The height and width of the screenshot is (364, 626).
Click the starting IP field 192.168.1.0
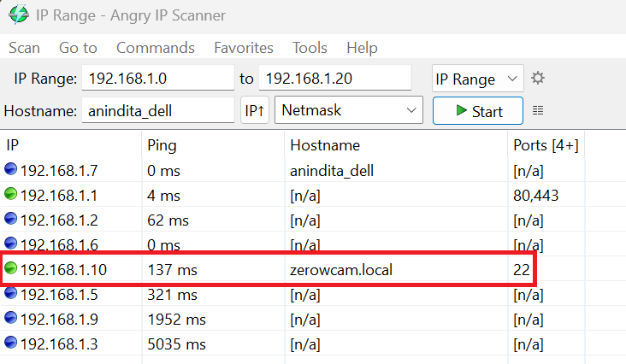158,78
